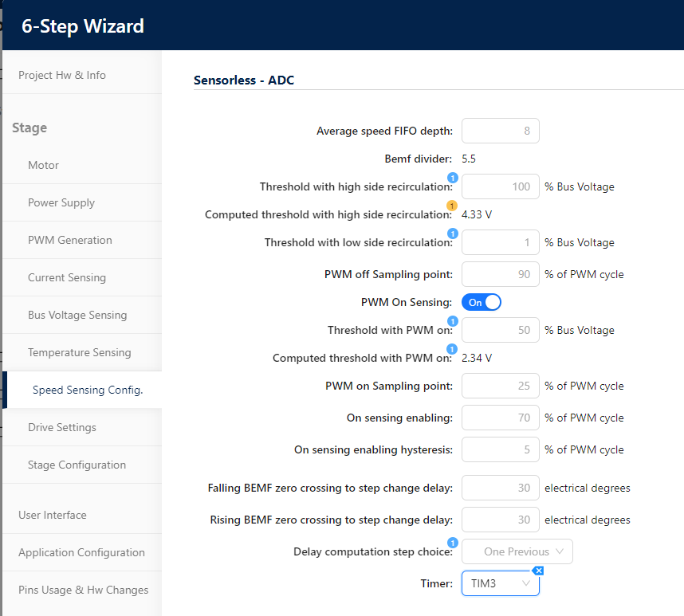Open the Timer dropdown showing TIM3
Image resolution: width=684 pixels, height=616 pixels.
500,583
